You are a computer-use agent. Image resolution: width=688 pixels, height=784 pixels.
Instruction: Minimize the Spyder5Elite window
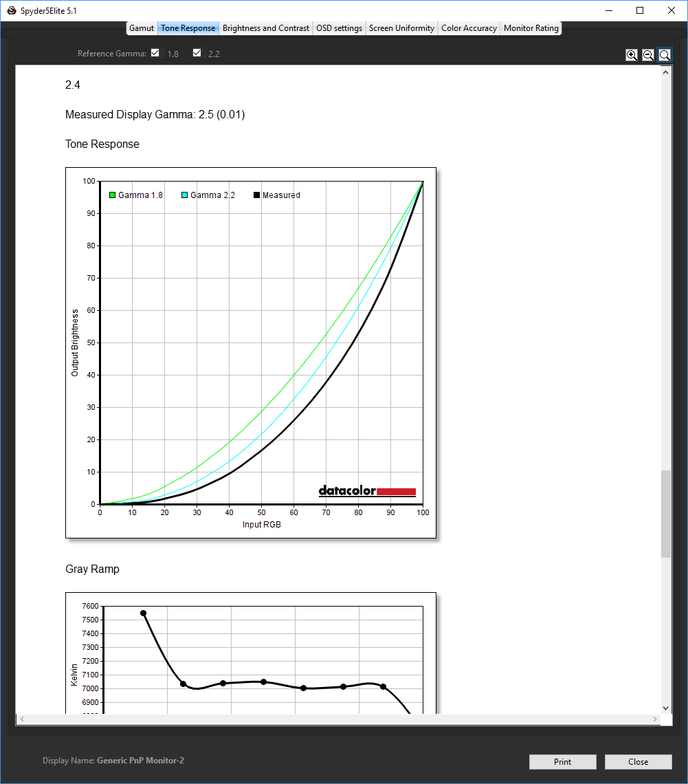point(608,10)
